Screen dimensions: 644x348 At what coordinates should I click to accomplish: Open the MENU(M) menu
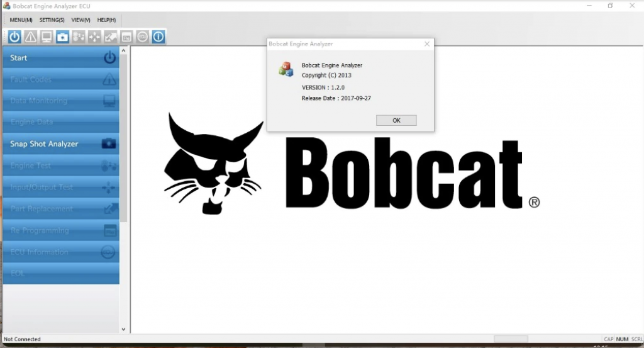[x=21, y=20]
